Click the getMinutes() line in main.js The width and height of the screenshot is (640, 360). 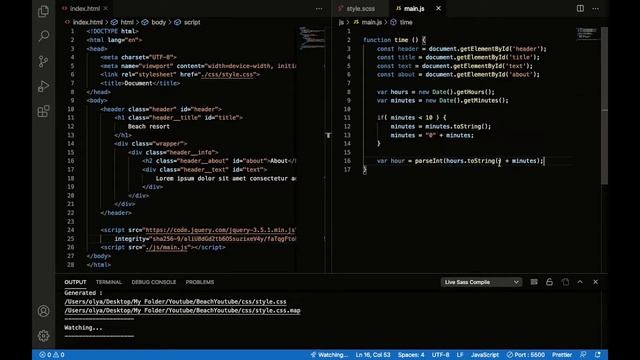[x=442, y=100]
